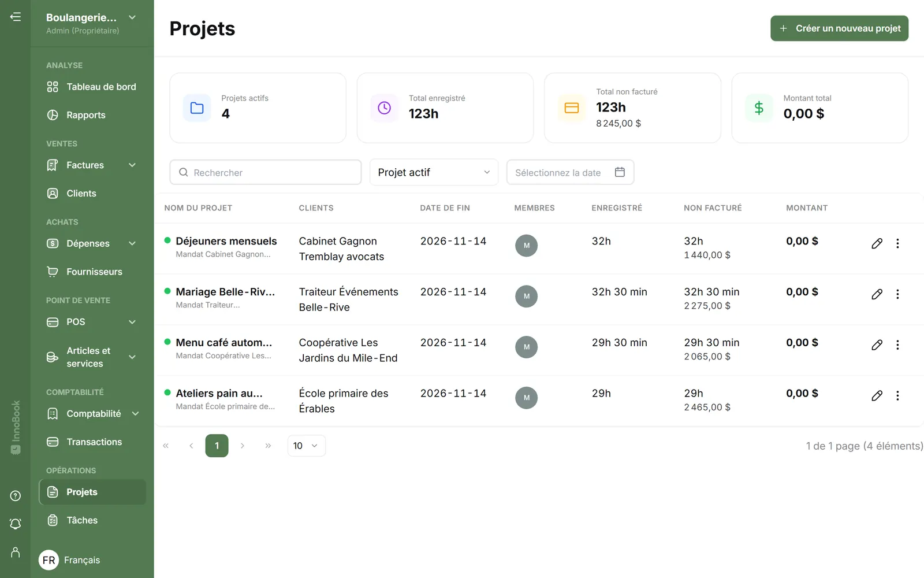Open Tâches in the sidebar
The image size is (924, 578).
pyautogui.click(x=92, y=520)
